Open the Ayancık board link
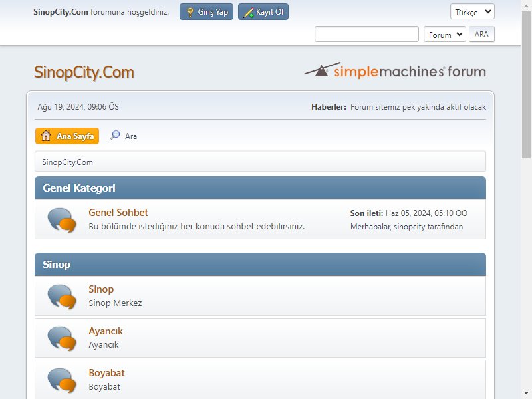The image size is (532, 399). tap(106, 331)
